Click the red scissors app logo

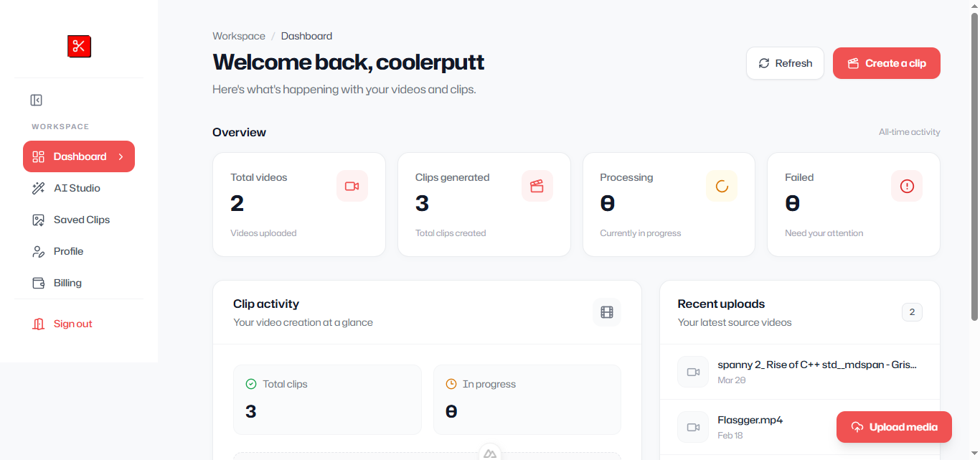[x=79, y=47]
